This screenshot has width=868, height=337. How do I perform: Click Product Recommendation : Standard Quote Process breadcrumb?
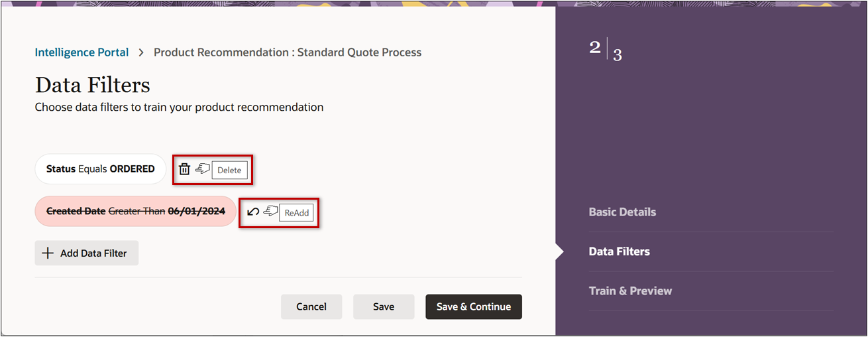[287, 52]
